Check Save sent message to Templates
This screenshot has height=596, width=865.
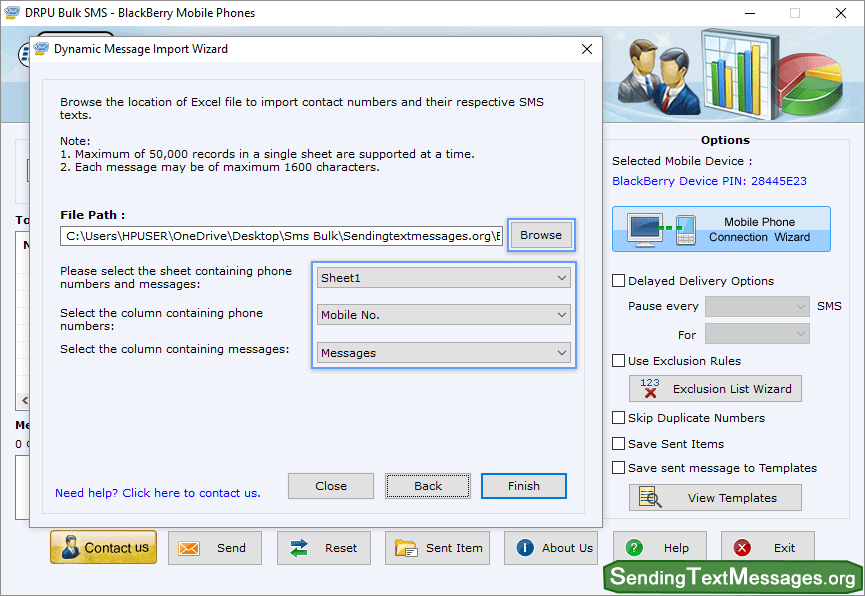point(618,467)
